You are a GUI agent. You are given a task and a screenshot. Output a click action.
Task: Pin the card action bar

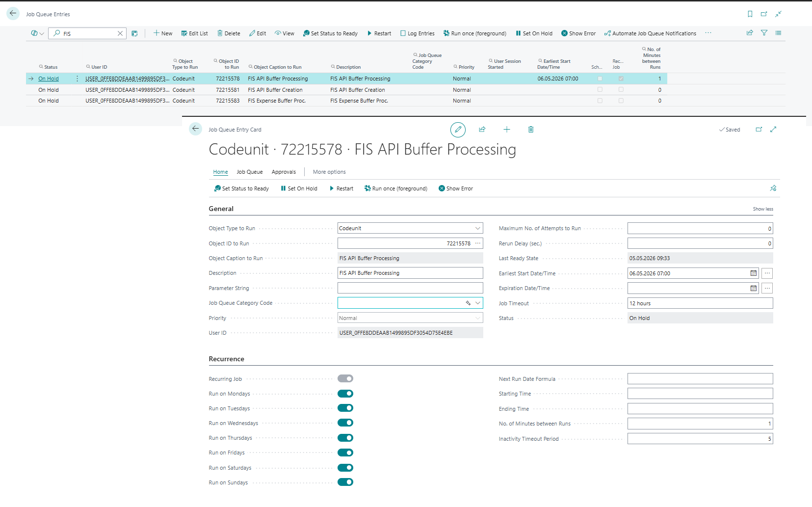click(x=773, y=188)
